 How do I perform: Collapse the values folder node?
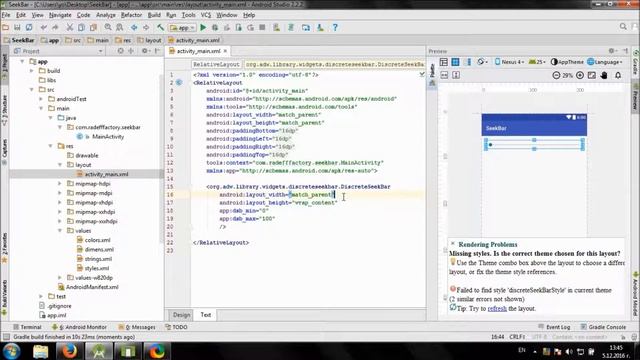tap(60, 231)
